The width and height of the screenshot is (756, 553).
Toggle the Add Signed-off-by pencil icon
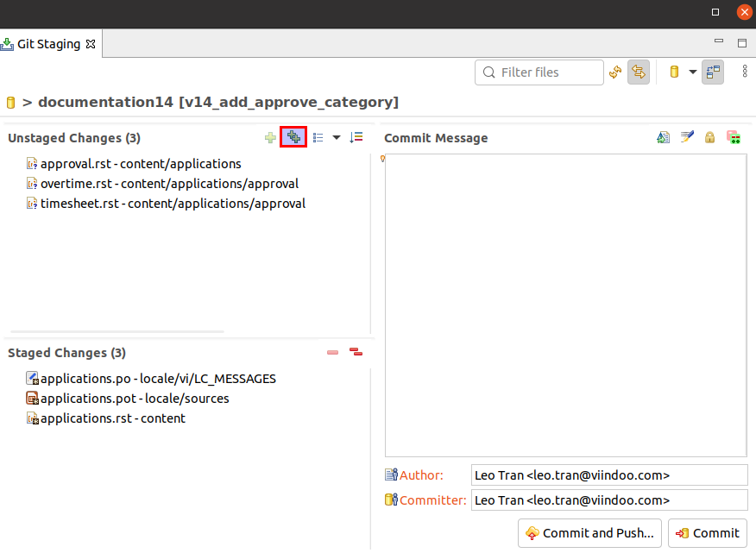coord(687,137)
